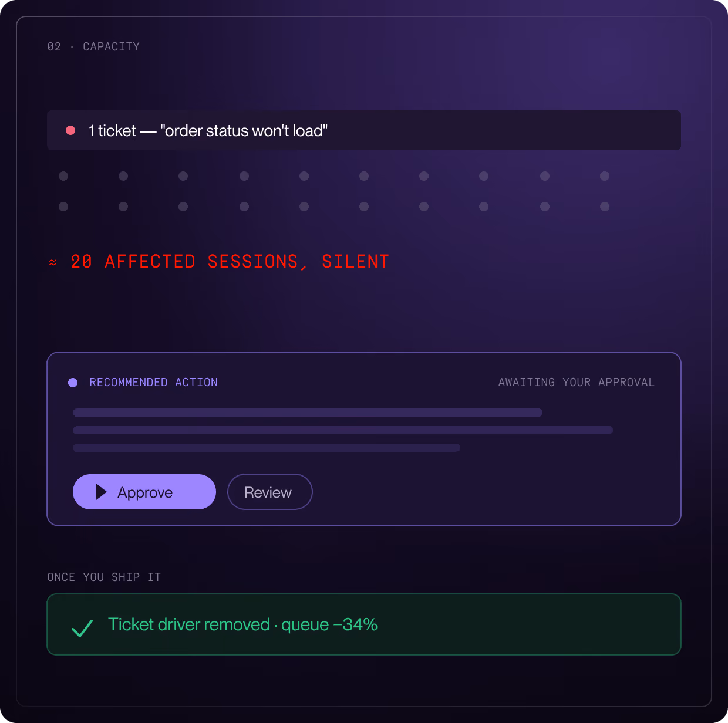
Task: Click the red dot beside the ticket
Action: click(70, 130)
